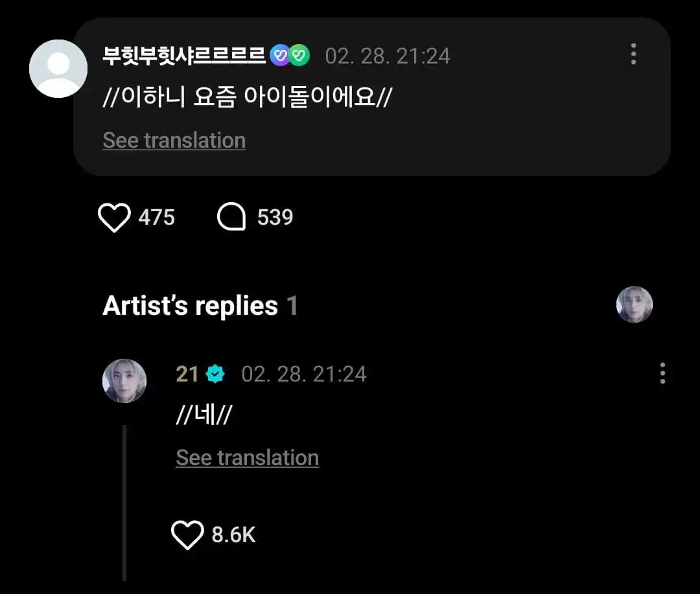Open the fan's default profile avatar
700x594 pixels.
pos(58,69)
